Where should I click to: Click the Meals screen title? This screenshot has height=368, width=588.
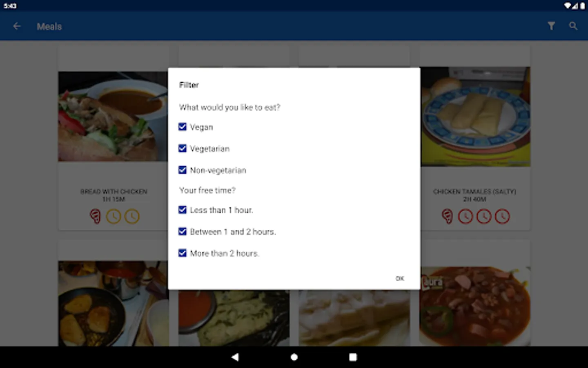point(49,27)
